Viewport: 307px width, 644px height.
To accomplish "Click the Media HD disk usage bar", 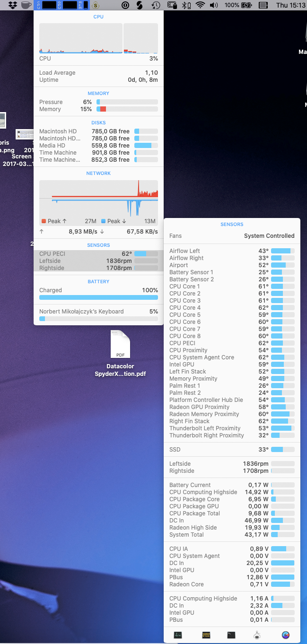I will (146, 146).
